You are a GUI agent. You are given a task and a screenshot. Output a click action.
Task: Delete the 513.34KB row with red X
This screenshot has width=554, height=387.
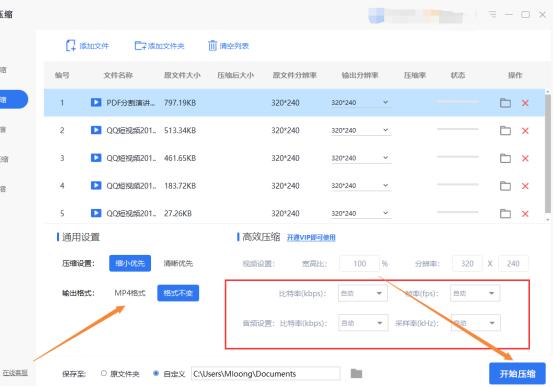525,130
